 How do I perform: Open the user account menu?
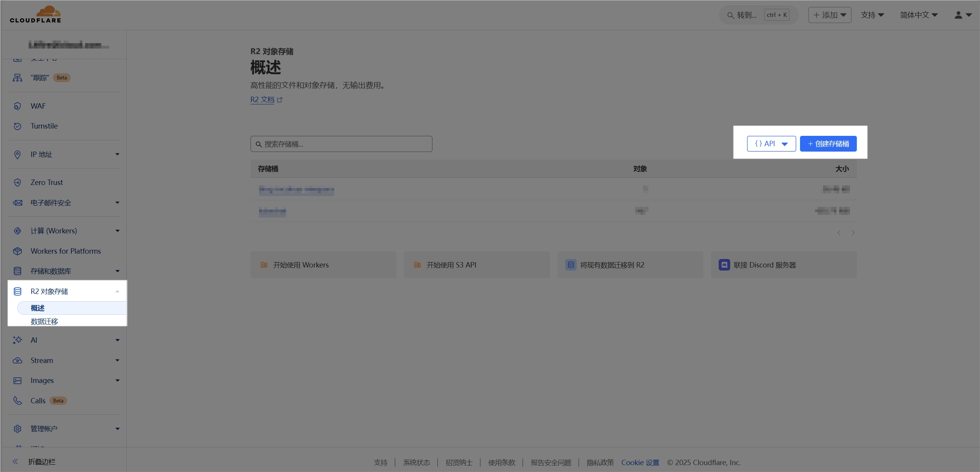[x=963, y=15]
